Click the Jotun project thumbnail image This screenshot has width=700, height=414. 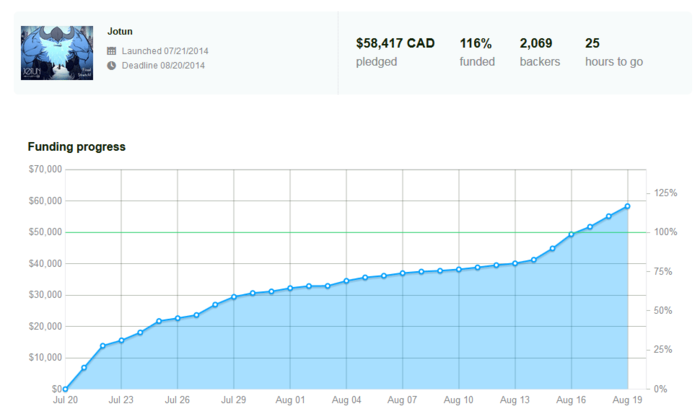(57, 53)
